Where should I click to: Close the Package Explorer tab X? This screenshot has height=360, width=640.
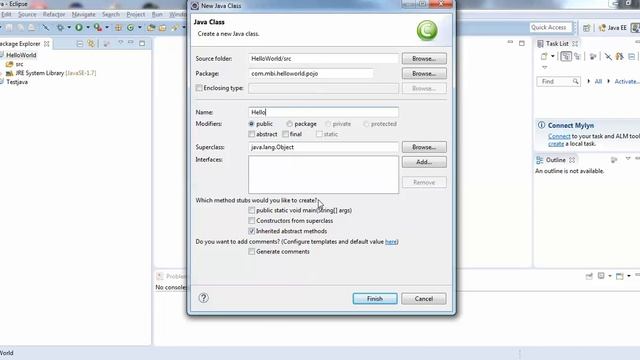click(x=47, y=43)
